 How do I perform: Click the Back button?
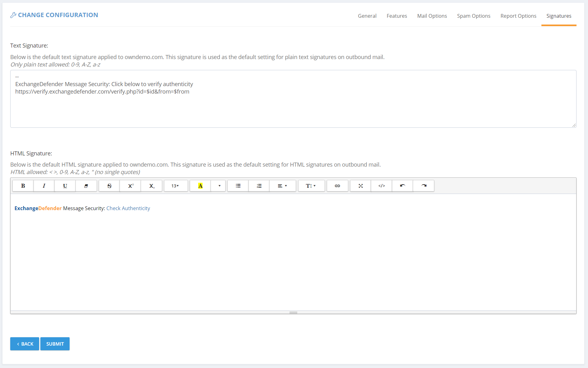25,344
